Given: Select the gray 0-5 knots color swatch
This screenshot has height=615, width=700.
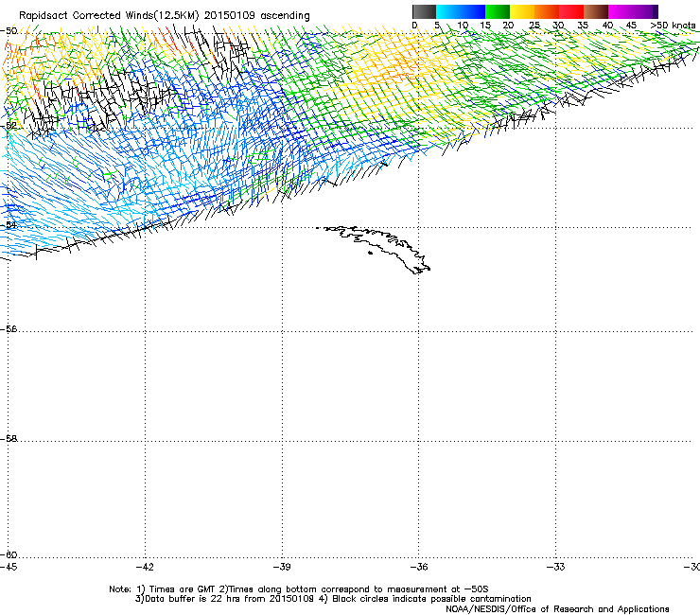Looking at the screenshot, I should pyautogui.click(x=424, y=11).
